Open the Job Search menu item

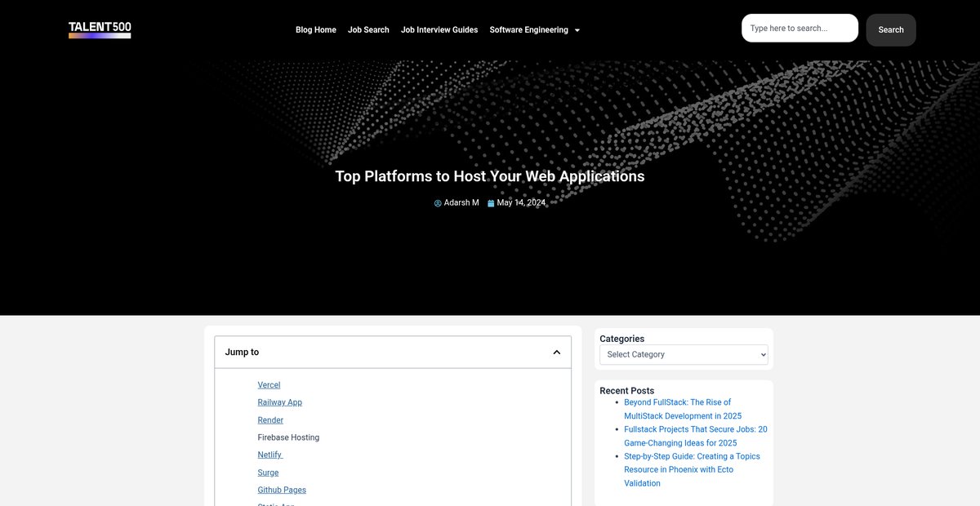tap(368, 30)
